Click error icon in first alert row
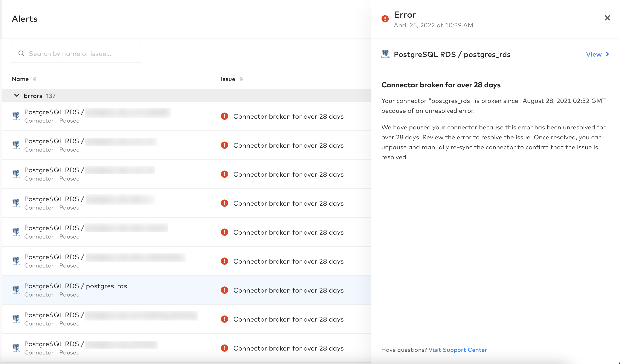The width and height of the screenshot is (620, 364). click(x=224, y=116)
